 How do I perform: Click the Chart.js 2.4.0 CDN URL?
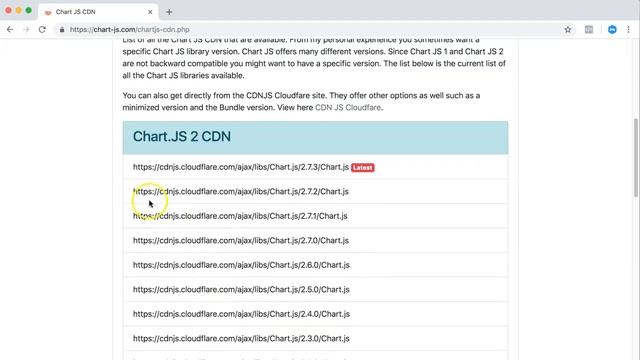(x=241, y=314)
